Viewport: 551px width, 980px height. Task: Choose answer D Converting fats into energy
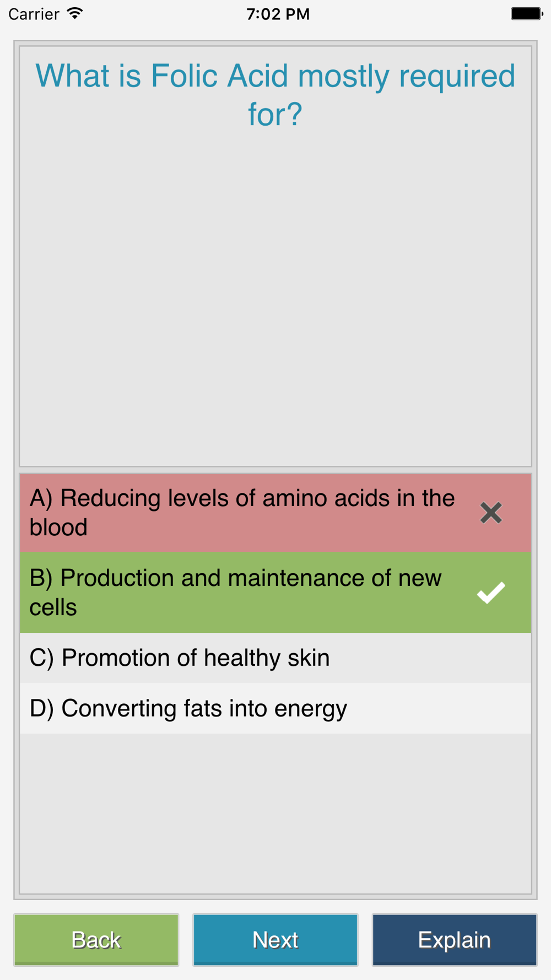tap(275, 708)
